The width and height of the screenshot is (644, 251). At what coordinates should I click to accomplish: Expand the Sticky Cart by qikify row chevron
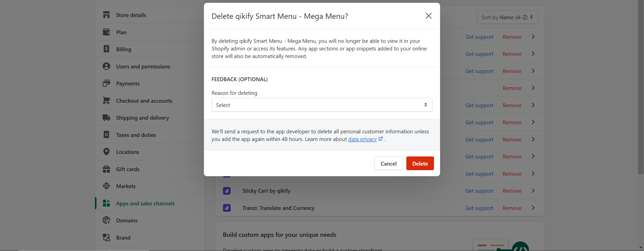[533, 191]
